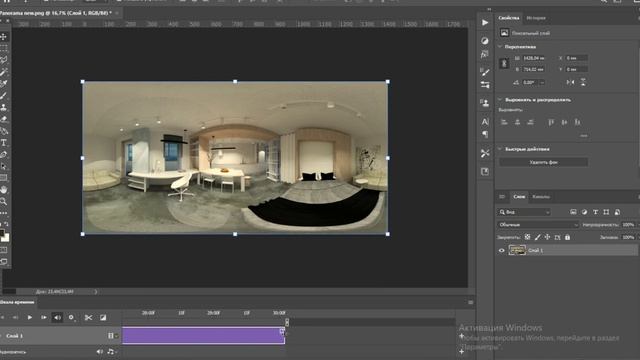Screen dimensions: 640x360
Task: Split clip at playhead with scissors
Action: 88,317
